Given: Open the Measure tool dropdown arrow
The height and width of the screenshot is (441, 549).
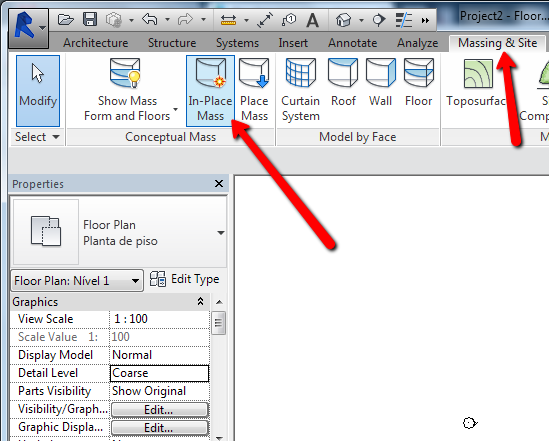Looking at the screenshot, I should point(246,20).
